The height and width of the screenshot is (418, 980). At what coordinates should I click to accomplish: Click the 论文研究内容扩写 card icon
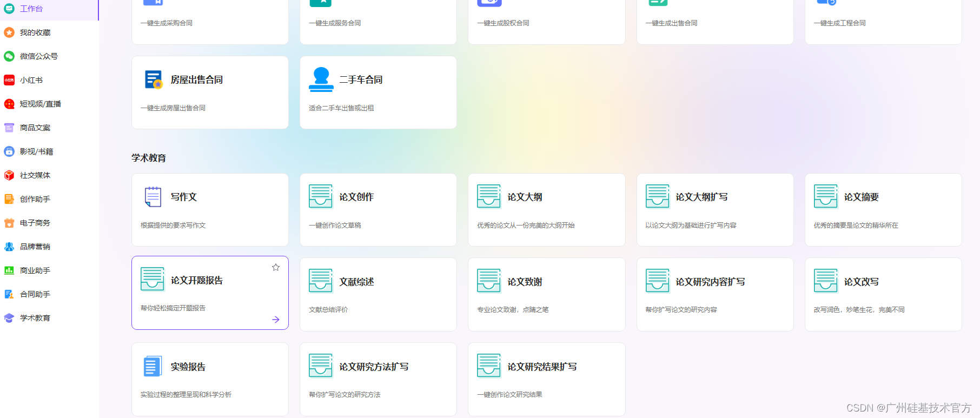coord(658,281)
